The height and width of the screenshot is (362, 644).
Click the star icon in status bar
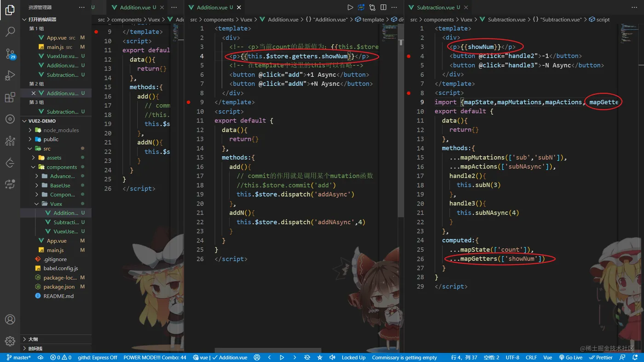(320, 357)
